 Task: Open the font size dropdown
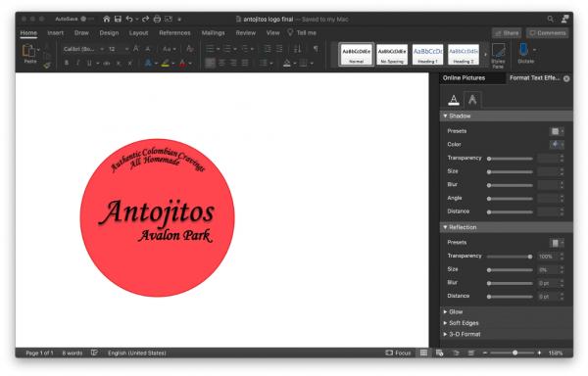126,49
